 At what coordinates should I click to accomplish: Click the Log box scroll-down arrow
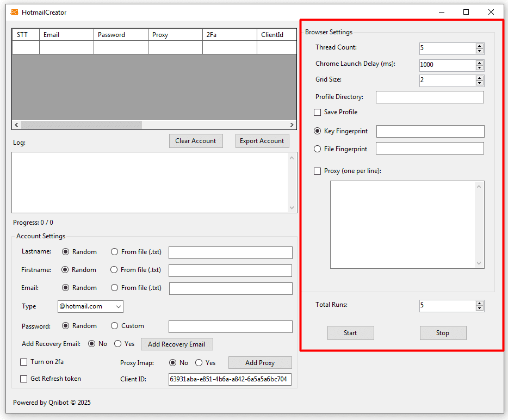pos(292,208)
